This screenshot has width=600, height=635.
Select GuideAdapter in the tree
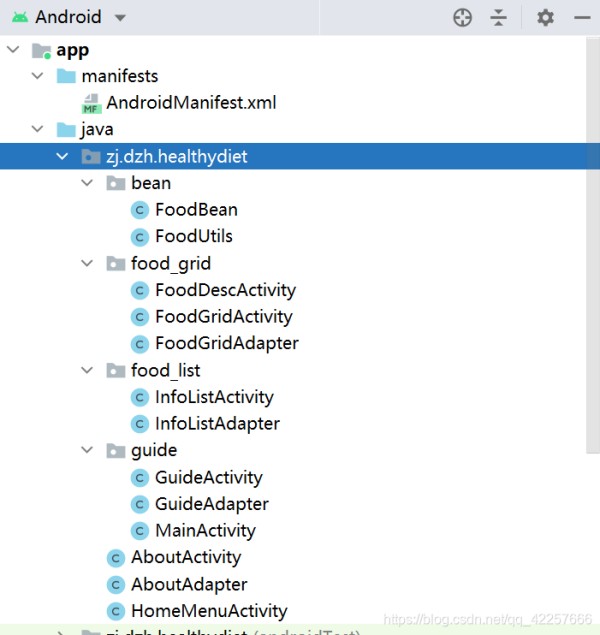coord(212,505)
